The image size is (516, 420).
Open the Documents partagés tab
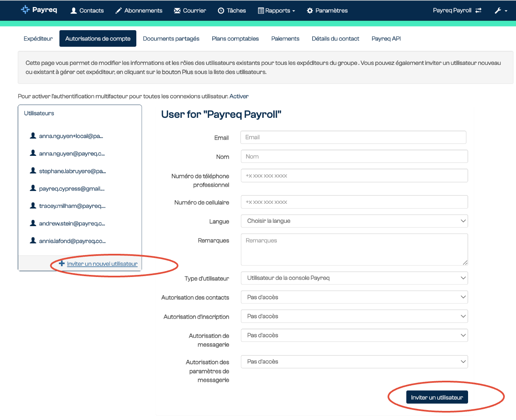tap(171, 38)
